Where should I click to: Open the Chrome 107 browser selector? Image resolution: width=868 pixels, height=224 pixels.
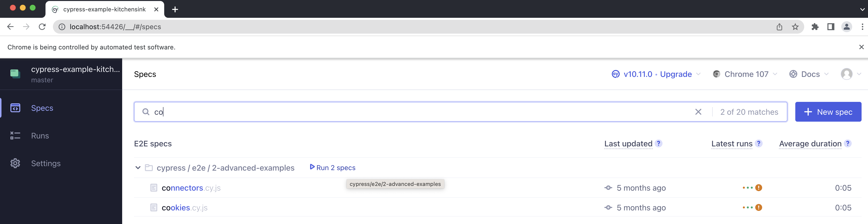[x=746, y=74]
